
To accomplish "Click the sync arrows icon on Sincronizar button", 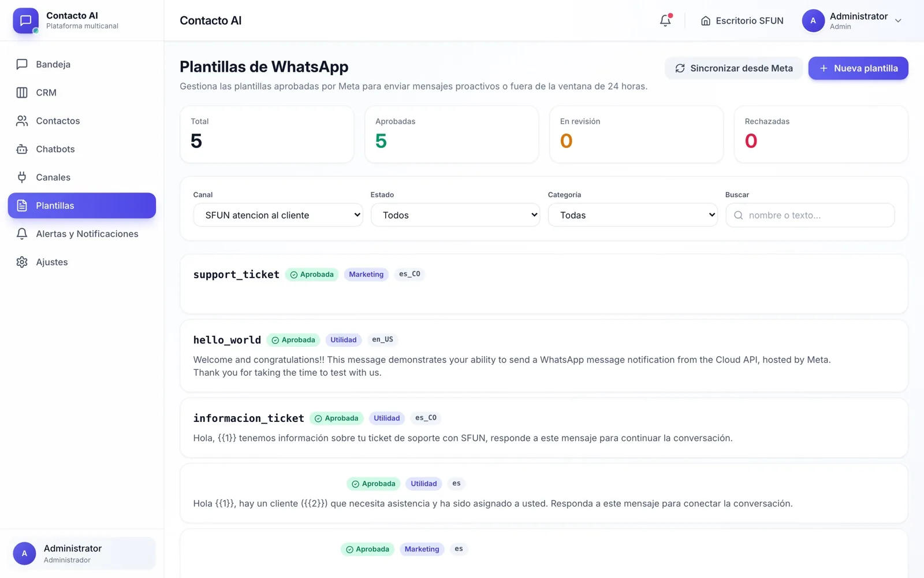I will click(x=680, y=68).
